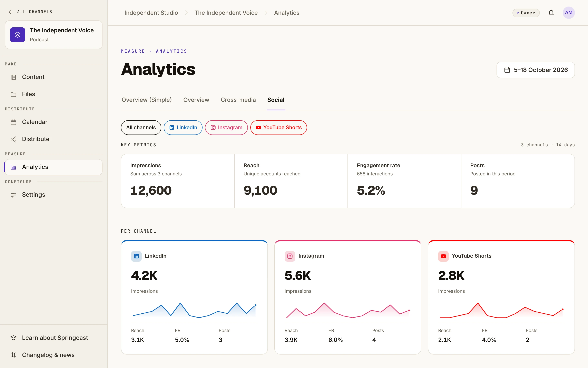Click the LinkedIn impressions sparkline chart

click(x=194, y=310)
